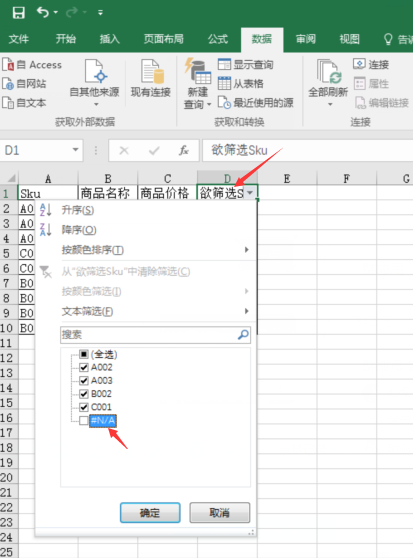This screenshot has width=413, height=558.
Task: Click the magnifier search icon in filter menu
Action: (x=243, y=335)
